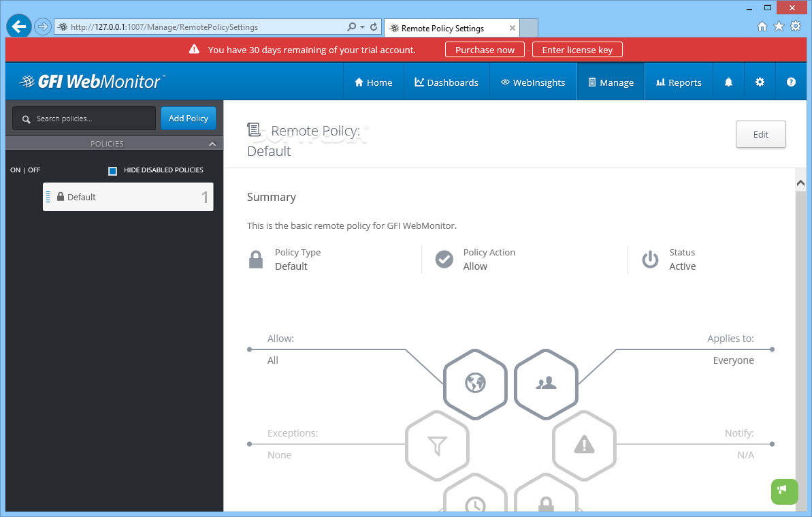This screenshot has height=517, width=812.
Task: Click the browser forward arrow button
Action: pos(43,27)
